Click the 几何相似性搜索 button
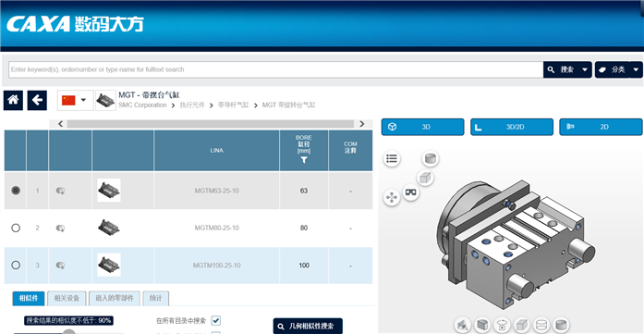The width and height of the screenshot is (644, 334). pos(308,327)
